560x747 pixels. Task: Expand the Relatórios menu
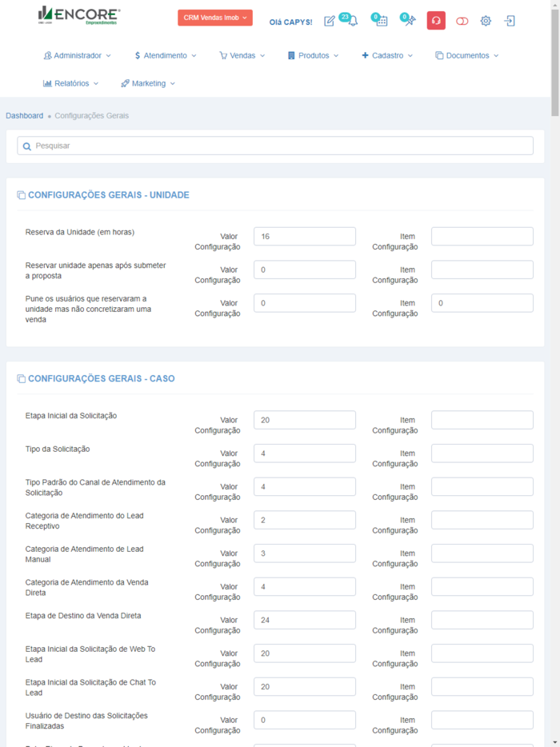coord(71,83)
